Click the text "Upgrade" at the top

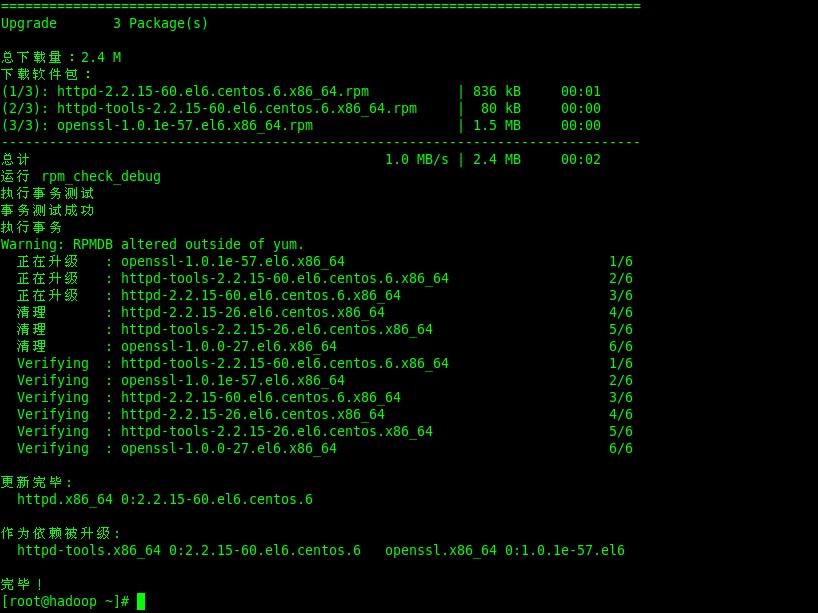point(29,23)
